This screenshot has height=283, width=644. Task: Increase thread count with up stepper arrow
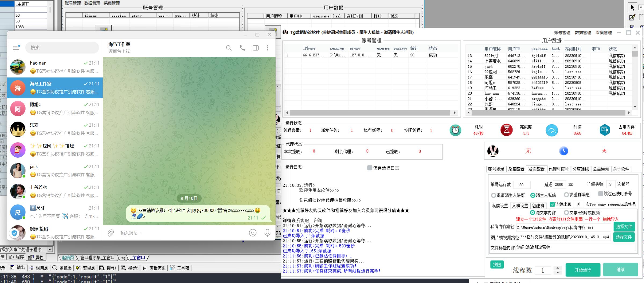pos(558,268)
